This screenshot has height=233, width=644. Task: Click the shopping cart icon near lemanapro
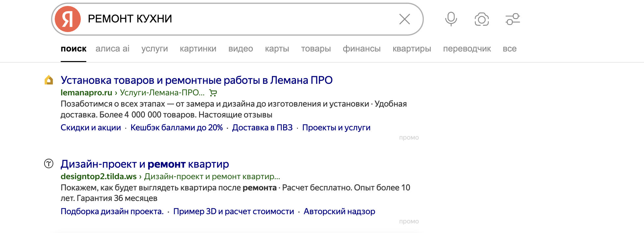tap(213, 93)
